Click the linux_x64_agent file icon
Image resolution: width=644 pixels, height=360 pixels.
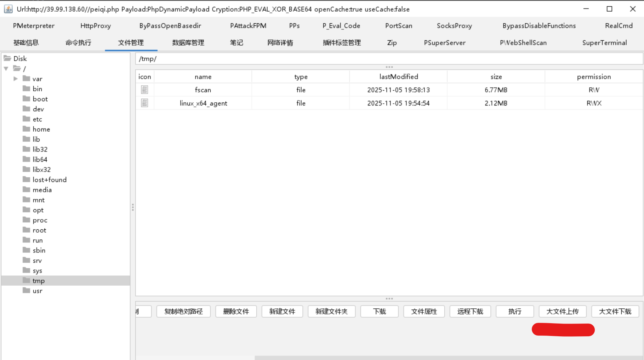[x=144, y=103]
